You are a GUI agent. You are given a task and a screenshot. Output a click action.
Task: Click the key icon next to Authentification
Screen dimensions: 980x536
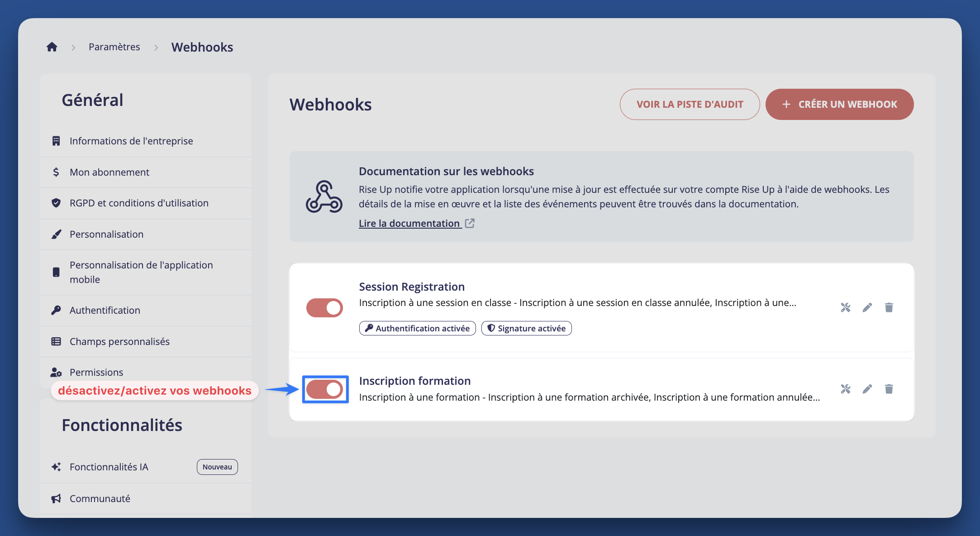point(56,310)
